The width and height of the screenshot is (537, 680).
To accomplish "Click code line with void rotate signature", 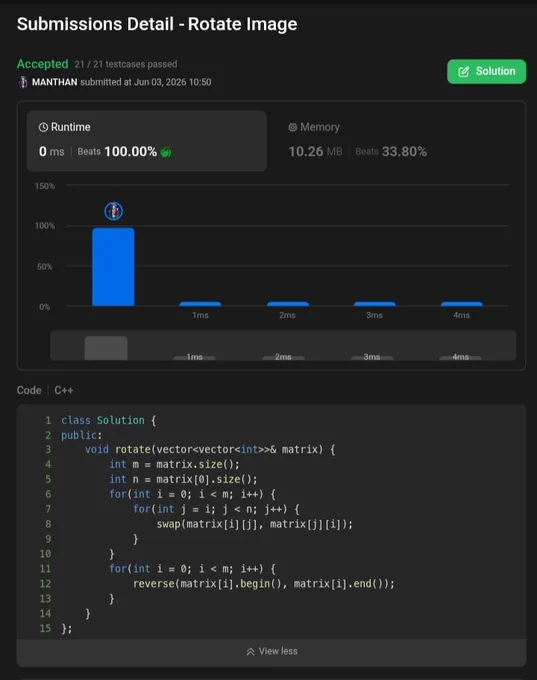I will (210, 449).
